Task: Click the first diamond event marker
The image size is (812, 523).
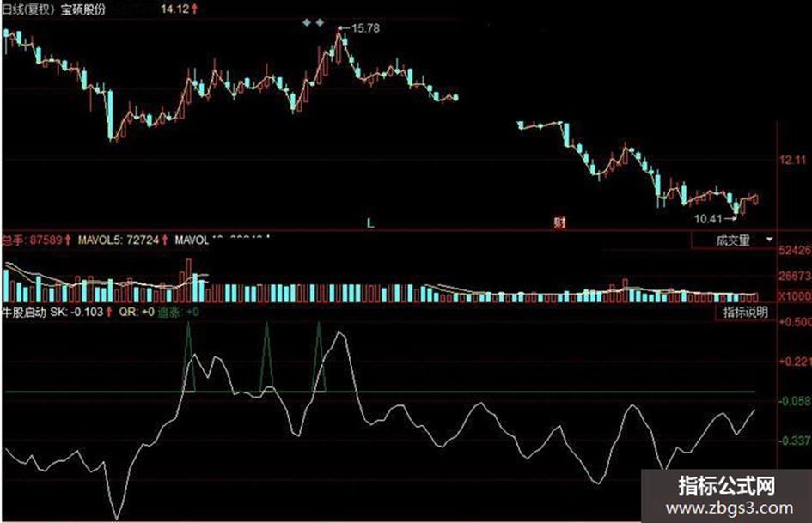Action: click(x=307, y=22)
